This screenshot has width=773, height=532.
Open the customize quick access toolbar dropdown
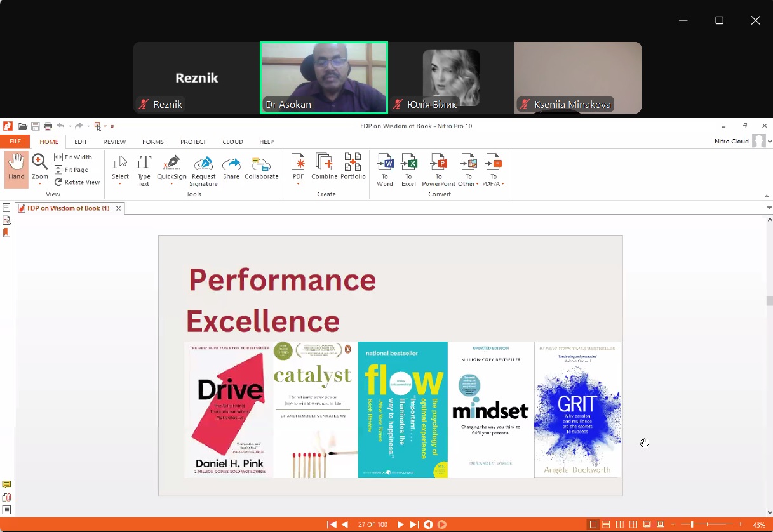[x=112, y=126]
